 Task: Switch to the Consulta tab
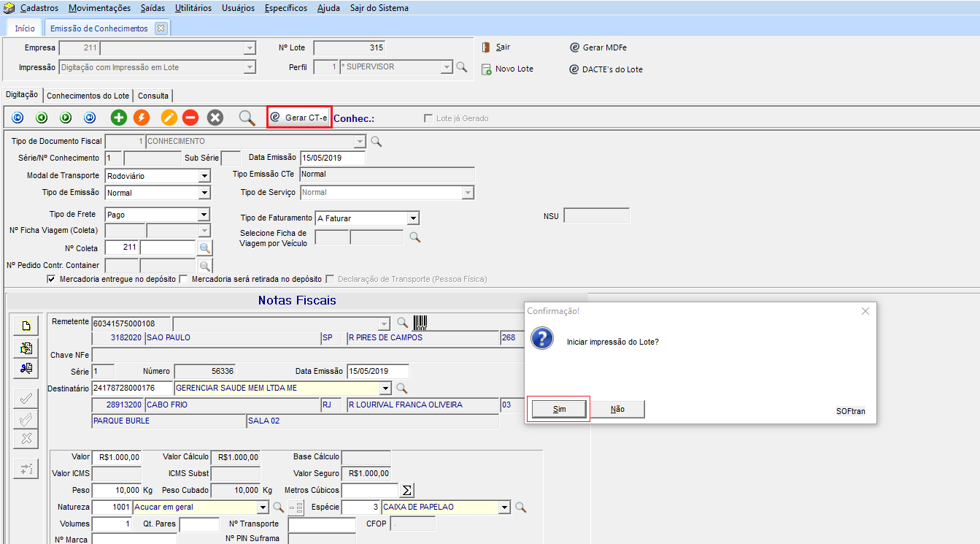point(153,96)
